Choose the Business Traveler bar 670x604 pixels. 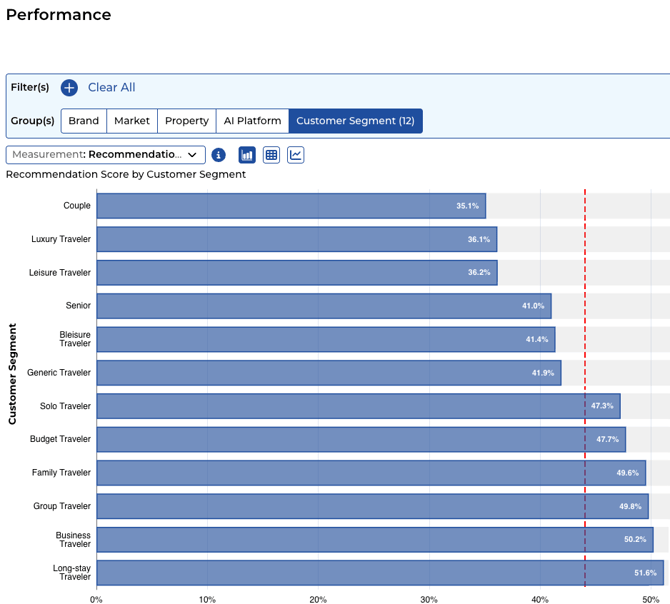pos(375,539)
